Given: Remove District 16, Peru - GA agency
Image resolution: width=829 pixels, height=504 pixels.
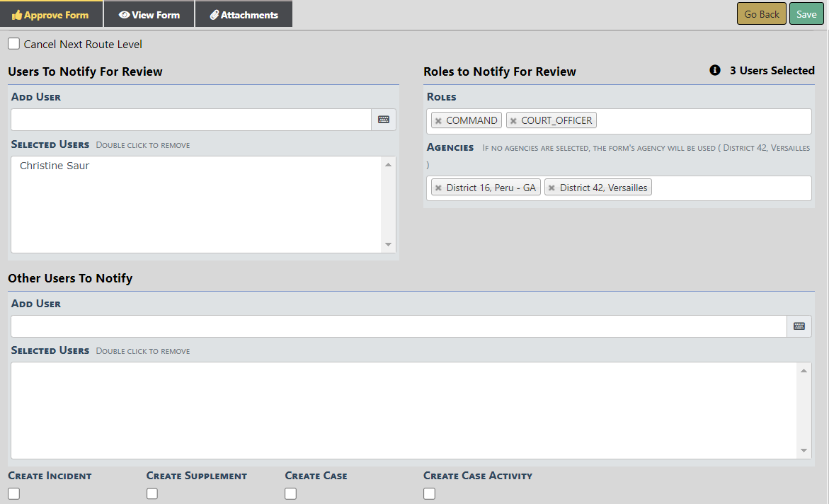Looking at the screenshot, I should [439, 188].
